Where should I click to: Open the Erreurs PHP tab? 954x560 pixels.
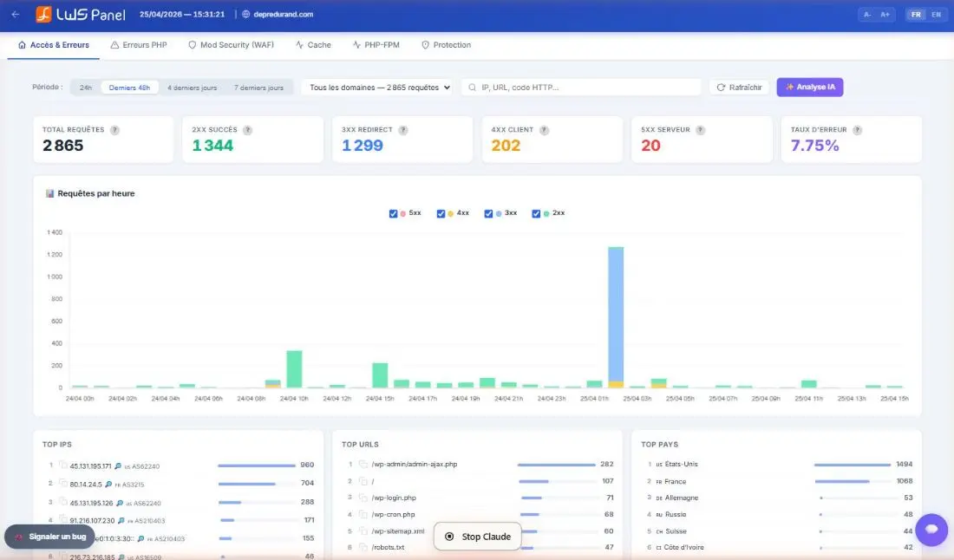[x=139, y=45]
